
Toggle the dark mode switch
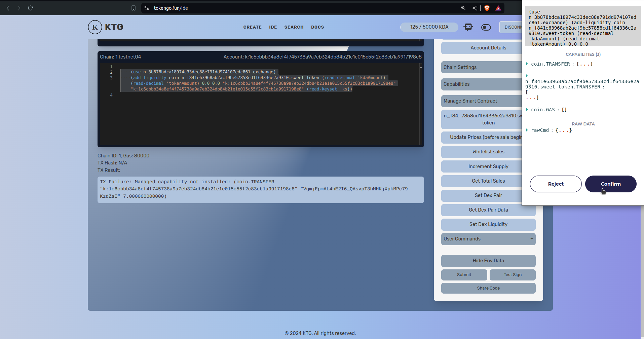click(486, 27)
